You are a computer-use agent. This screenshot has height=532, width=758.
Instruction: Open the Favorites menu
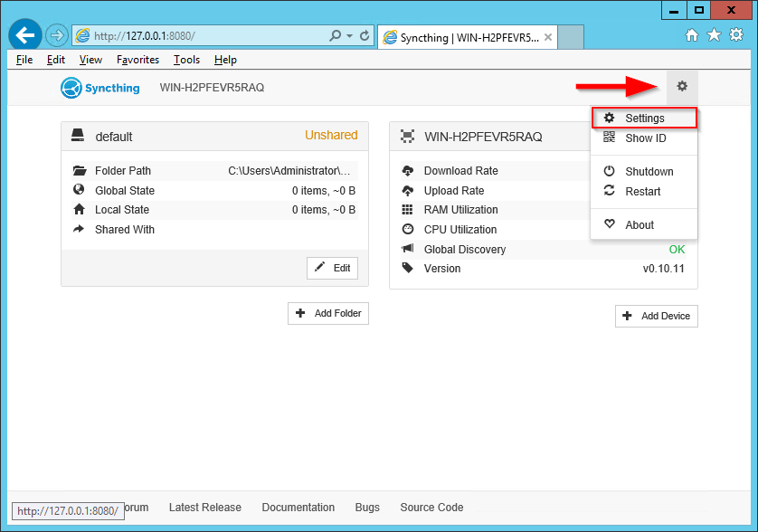point(137,60)
